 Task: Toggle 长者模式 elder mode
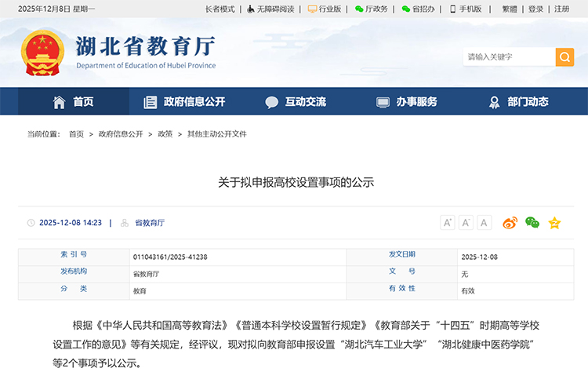click(x=220, y=9)
